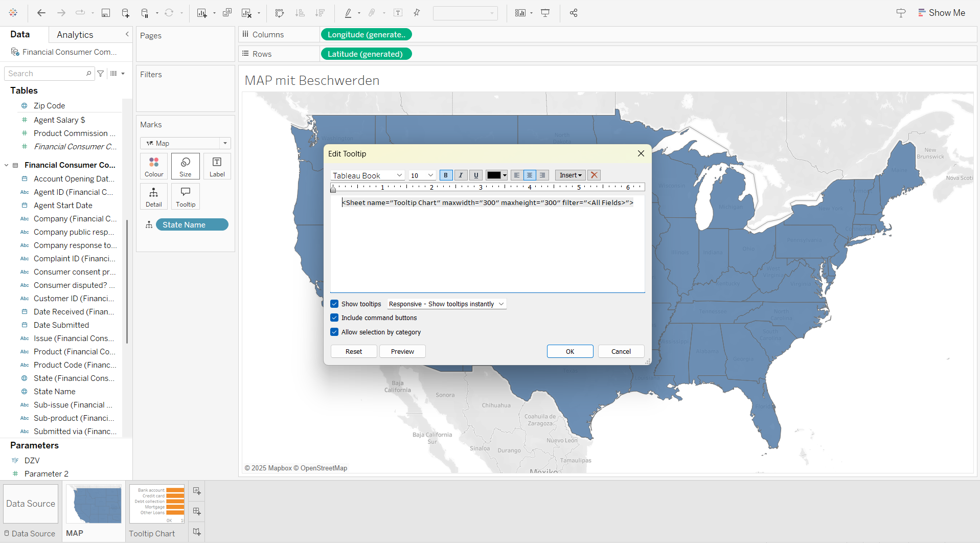Screen dimensions: 980x543
Task: Click the Refresh run update icon
Action: (x=169, y=13)
